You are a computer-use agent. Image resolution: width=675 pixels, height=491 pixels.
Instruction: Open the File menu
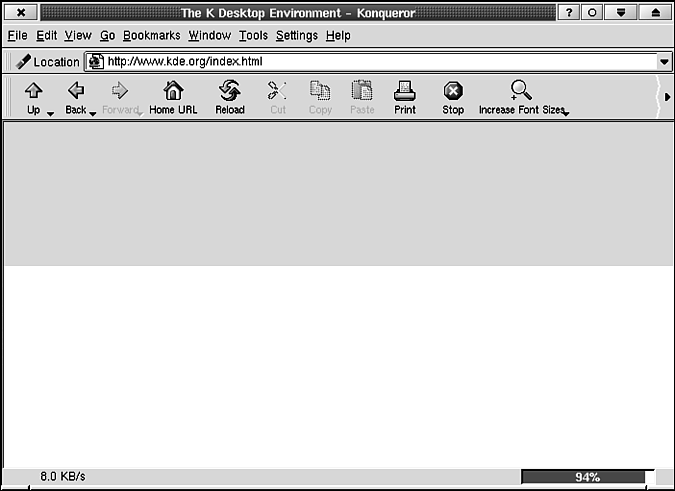[x=17, y=36]
